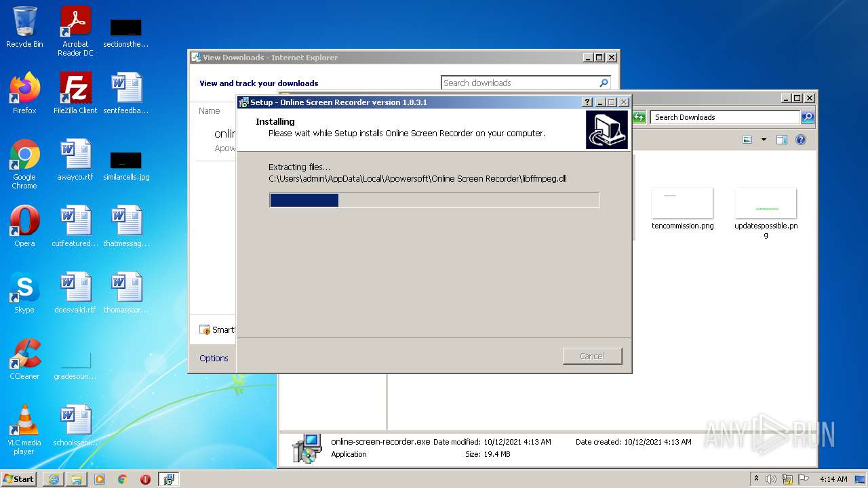Image resolution: width=868 pixels, height=488 pixels.
Task: Click the "Size: 19.4 MB" detail text
Action: 488,454
